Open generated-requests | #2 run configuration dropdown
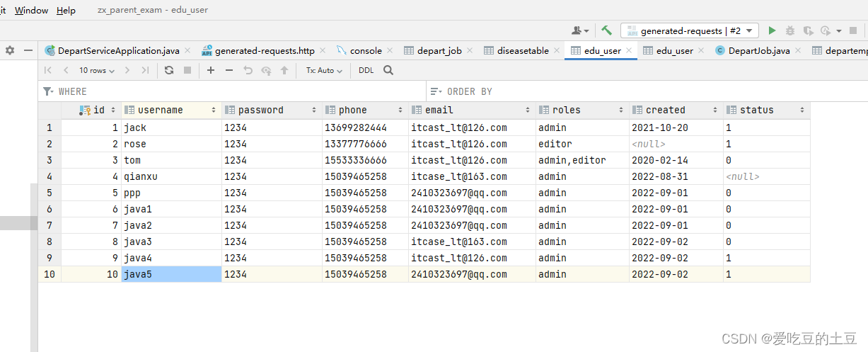The image size is (868, 352). click(x=690, y=30)
